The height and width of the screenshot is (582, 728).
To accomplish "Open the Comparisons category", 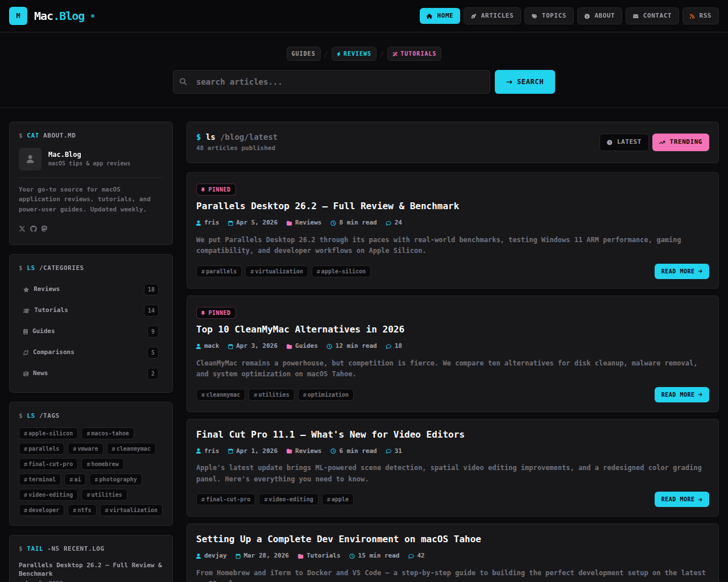I will tap(54, 352).
